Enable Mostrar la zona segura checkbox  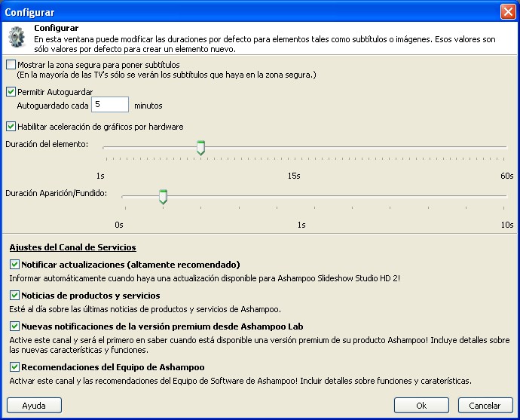11,64
